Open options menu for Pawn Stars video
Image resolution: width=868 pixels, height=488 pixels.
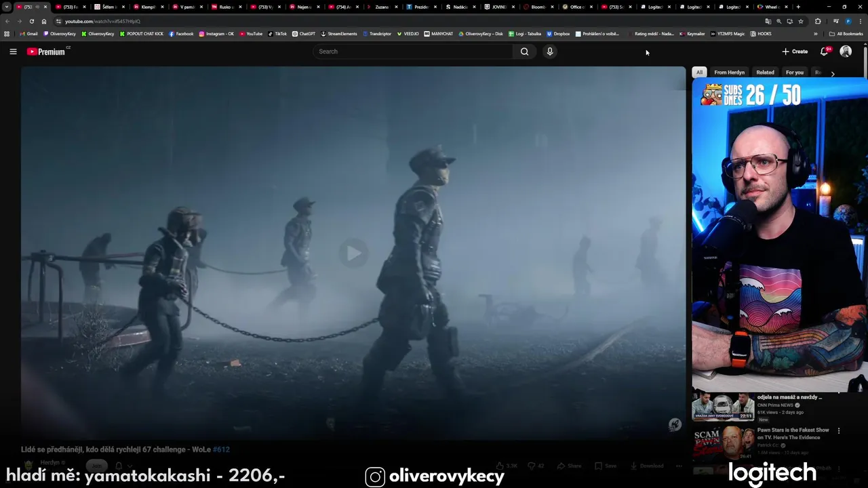pos(839,430)
